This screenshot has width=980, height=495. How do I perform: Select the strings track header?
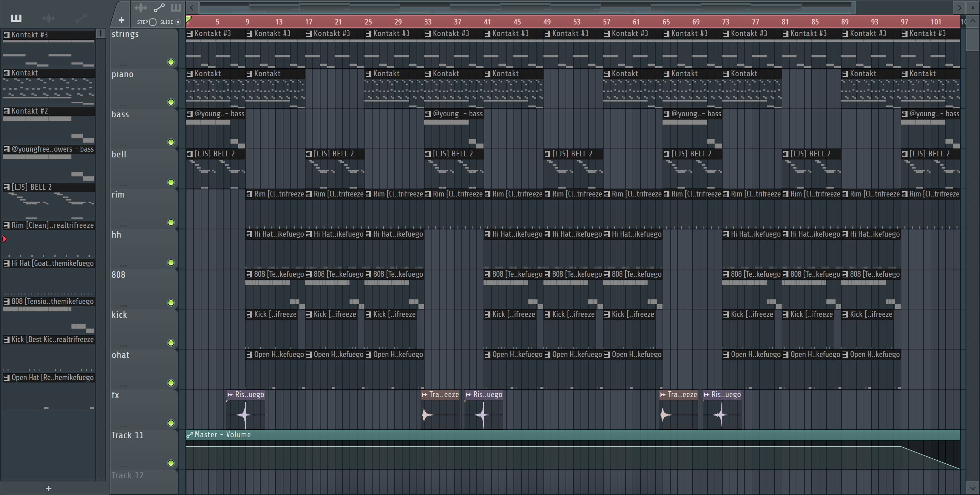click(x=144, y=48)
